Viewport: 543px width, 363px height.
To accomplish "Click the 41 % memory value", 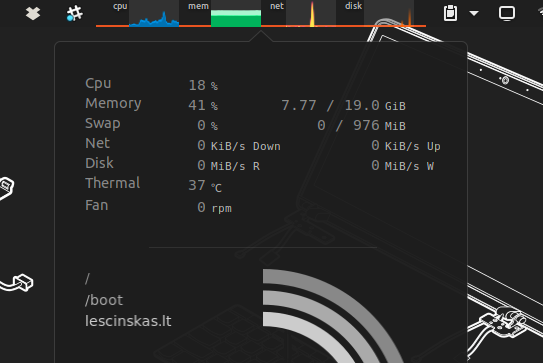I will coord(203,105).
